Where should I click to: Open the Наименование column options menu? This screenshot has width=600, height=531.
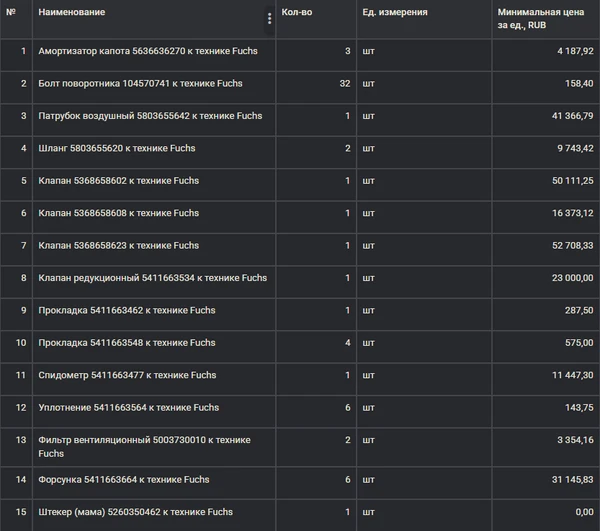269,18
